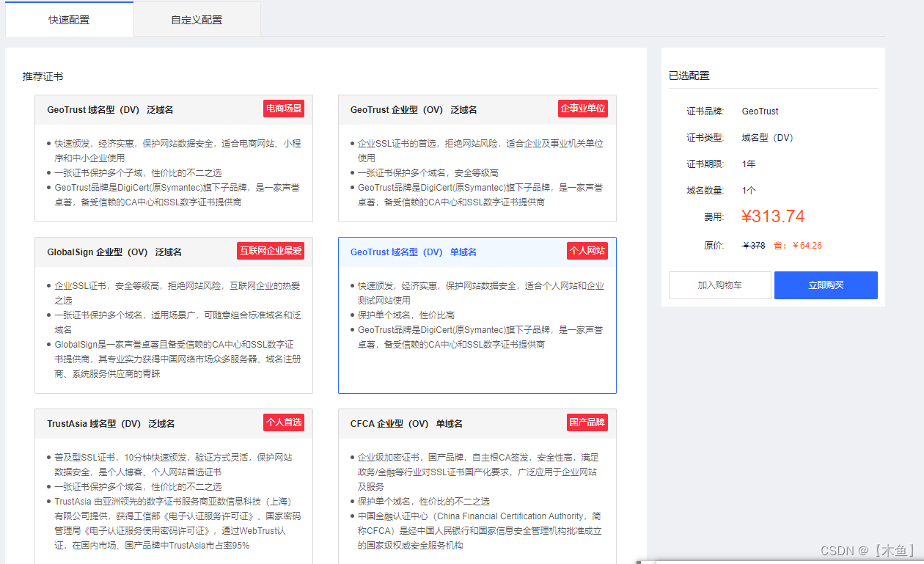Image resolution: width=924 pixels, height=564 pixels.
Task: Click the 域名数量 value 1个
Action: [x=749, y=191]
